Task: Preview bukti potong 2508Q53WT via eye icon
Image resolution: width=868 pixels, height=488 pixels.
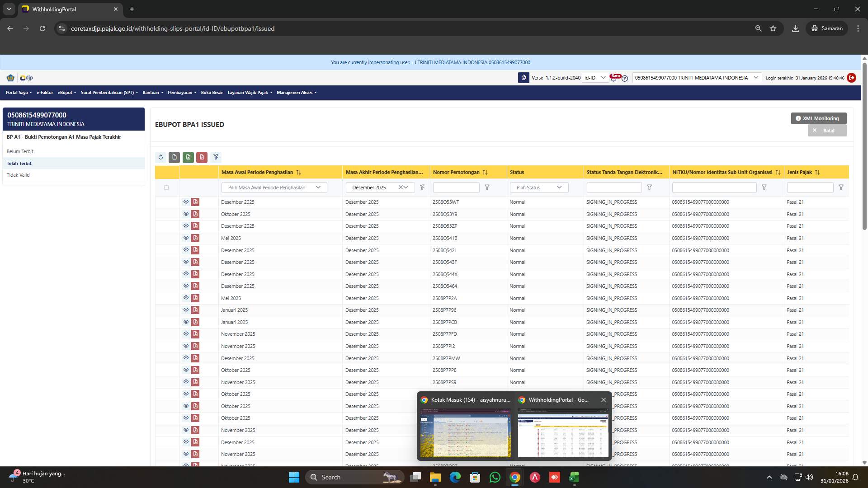Action: pos(186,202)
